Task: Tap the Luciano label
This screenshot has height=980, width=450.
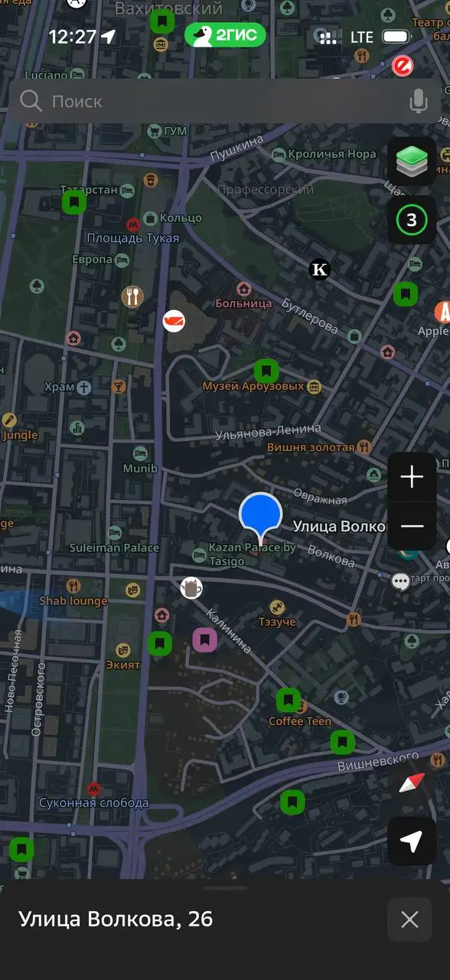Action: point(46,74)
